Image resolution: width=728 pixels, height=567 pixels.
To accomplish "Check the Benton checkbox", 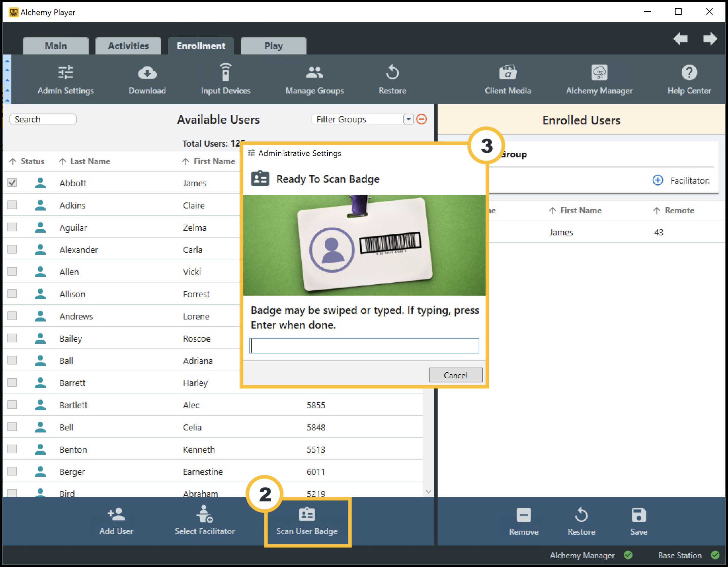I will click(12, 449).
